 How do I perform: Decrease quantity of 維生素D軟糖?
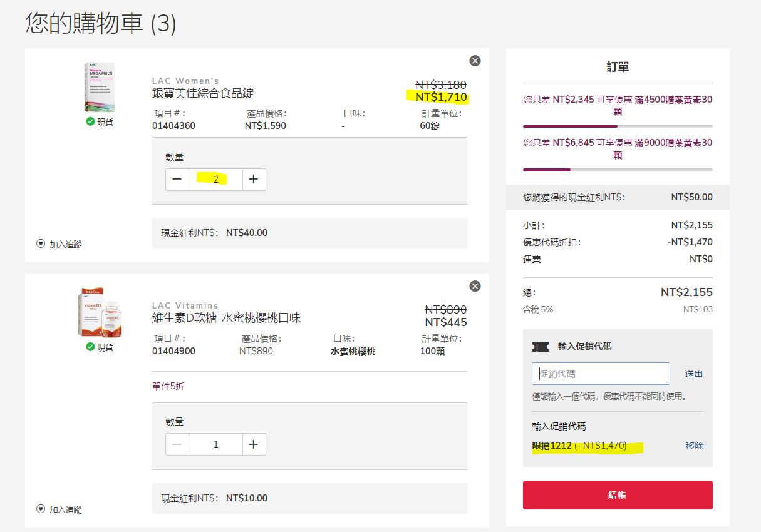(x=177, y=444)
